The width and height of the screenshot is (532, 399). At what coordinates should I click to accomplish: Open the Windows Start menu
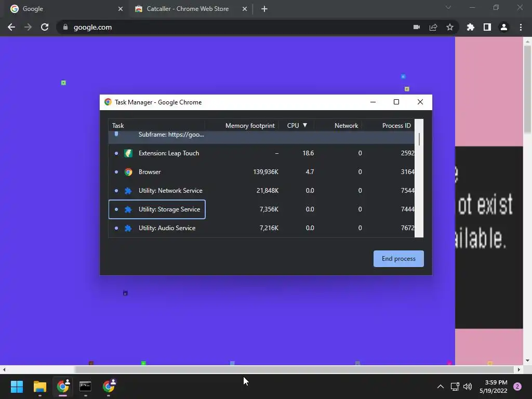coord(17,387)
